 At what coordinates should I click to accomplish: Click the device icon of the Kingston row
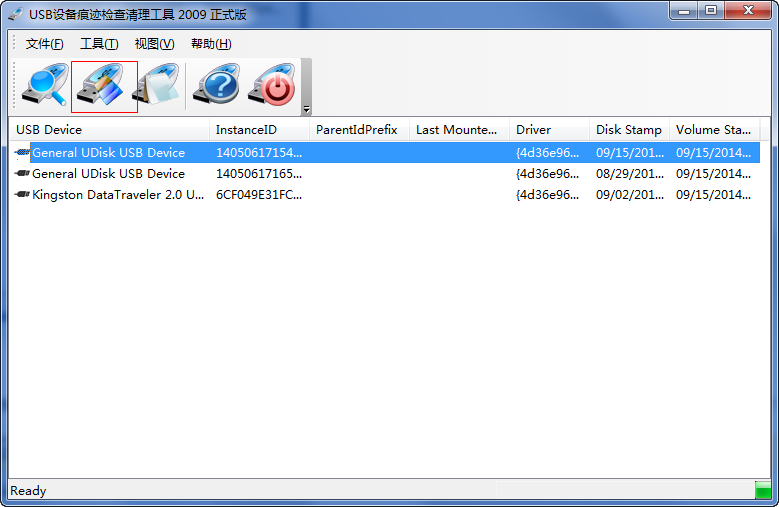click(22, 194)
